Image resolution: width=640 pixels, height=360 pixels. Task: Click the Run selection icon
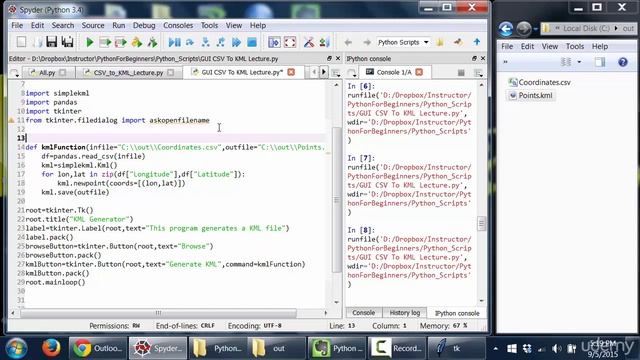point(137,42)
